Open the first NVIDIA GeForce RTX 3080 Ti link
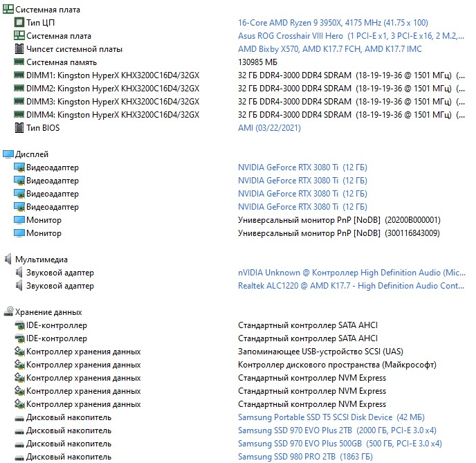Screen dimensions: 476x463 [x=302, y=167]
